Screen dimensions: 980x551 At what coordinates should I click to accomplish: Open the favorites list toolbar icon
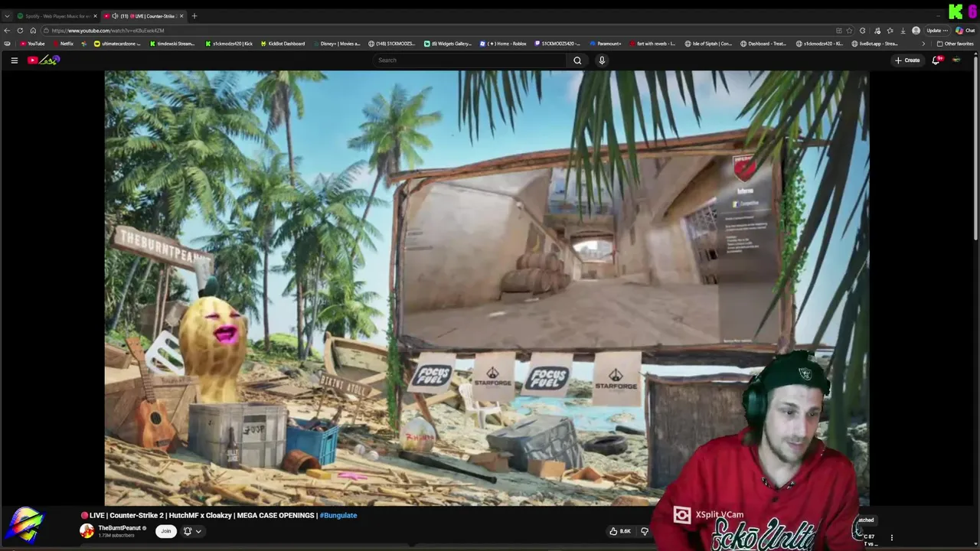coord(890,31)
